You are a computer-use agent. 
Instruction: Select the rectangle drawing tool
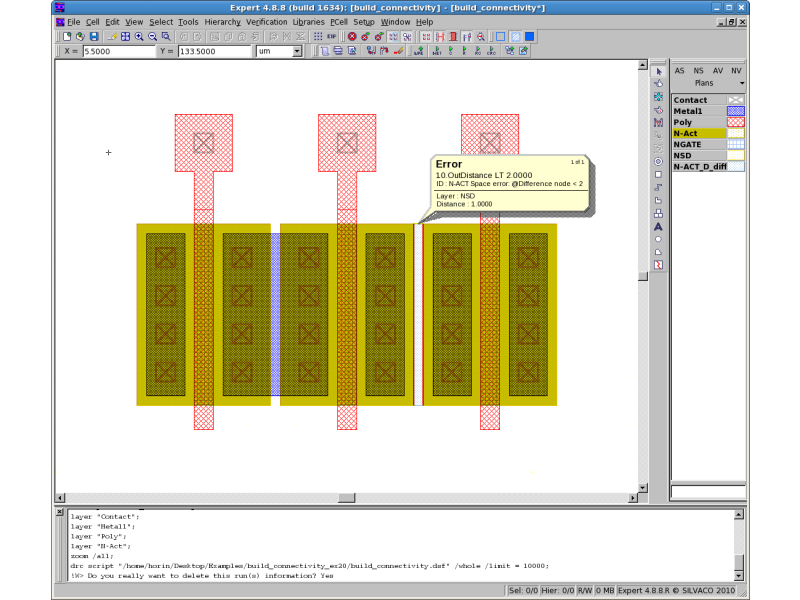point(658,174)
